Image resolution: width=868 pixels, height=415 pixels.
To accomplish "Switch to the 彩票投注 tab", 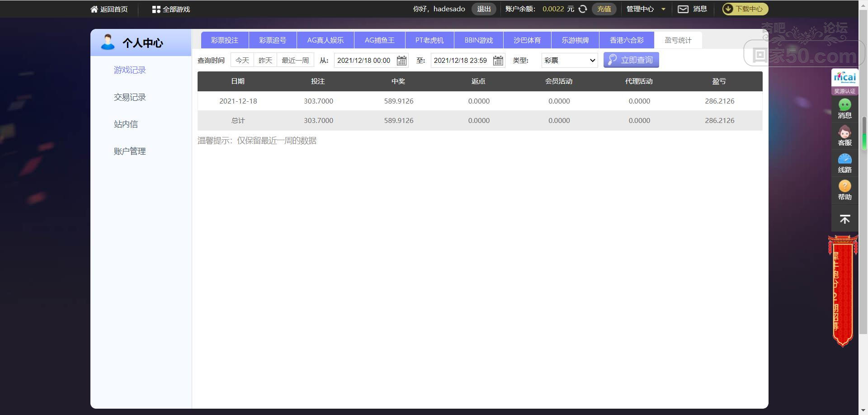I will [225, 40].
